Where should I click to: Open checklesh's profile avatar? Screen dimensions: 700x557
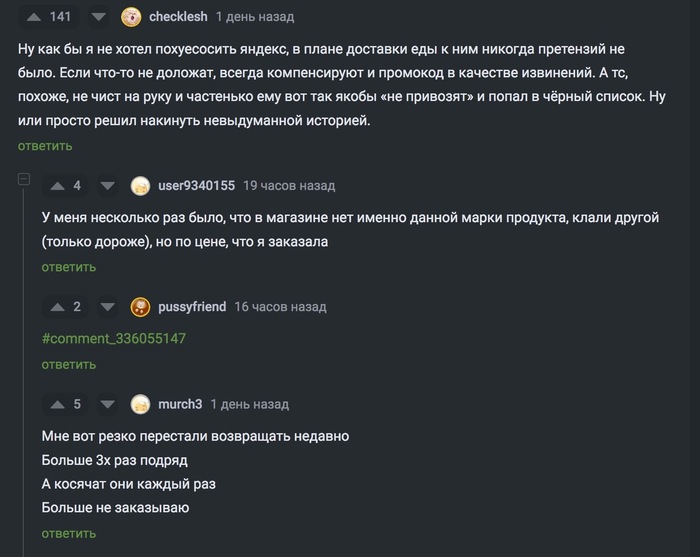pos(131,17)
